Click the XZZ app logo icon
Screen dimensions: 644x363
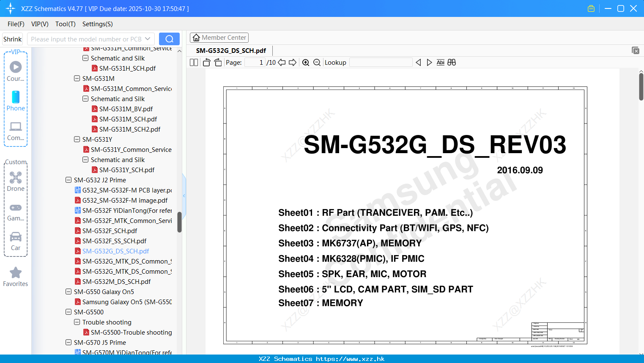[x=11, y=8]
